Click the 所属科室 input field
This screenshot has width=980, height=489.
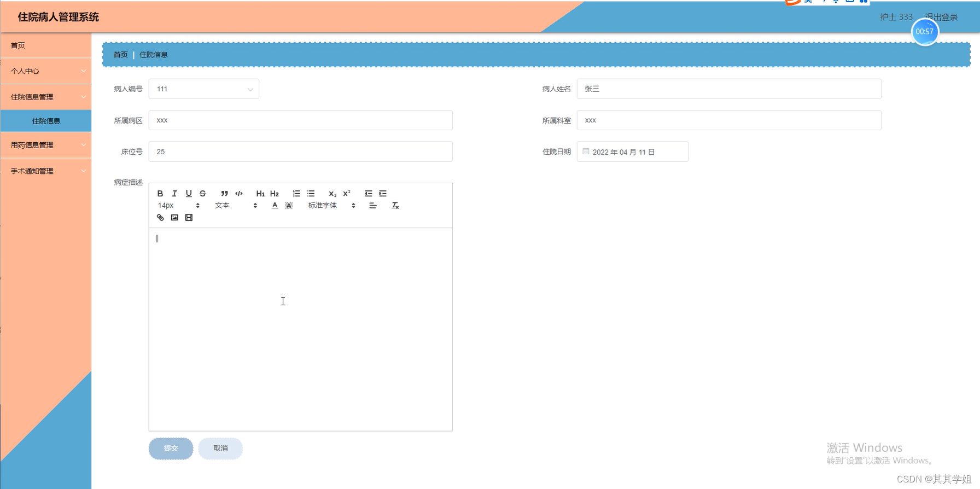tap(729, 120)
